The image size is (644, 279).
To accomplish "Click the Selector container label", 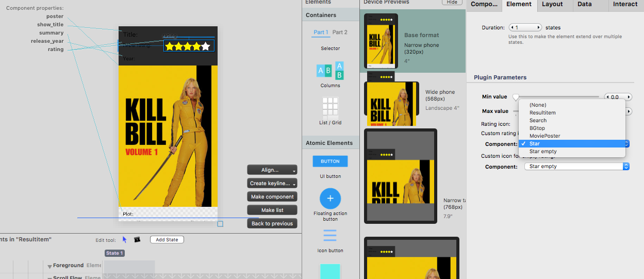I will click(330, 48).
